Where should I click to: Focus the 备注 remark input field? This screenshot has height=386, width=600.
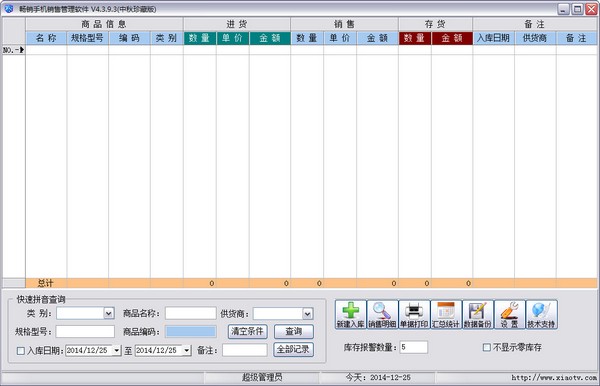pyautogui.click(x=245, y=350)
